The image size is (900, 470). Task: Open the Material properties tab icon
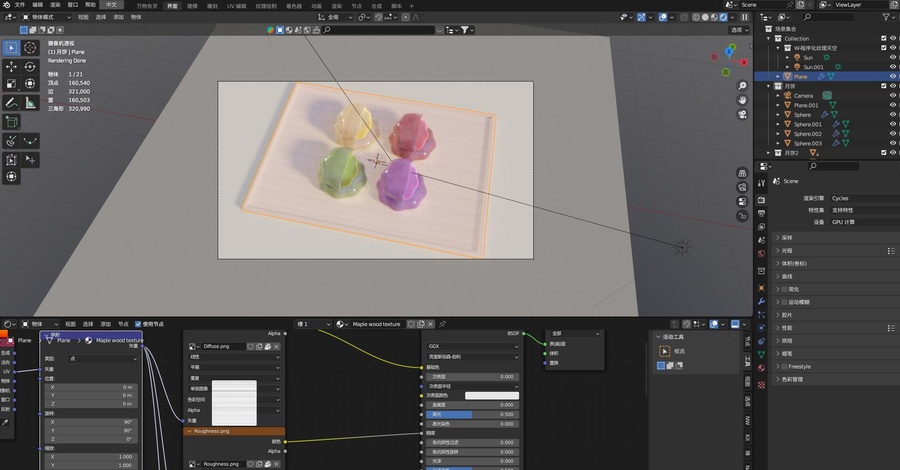coord(761,368)
